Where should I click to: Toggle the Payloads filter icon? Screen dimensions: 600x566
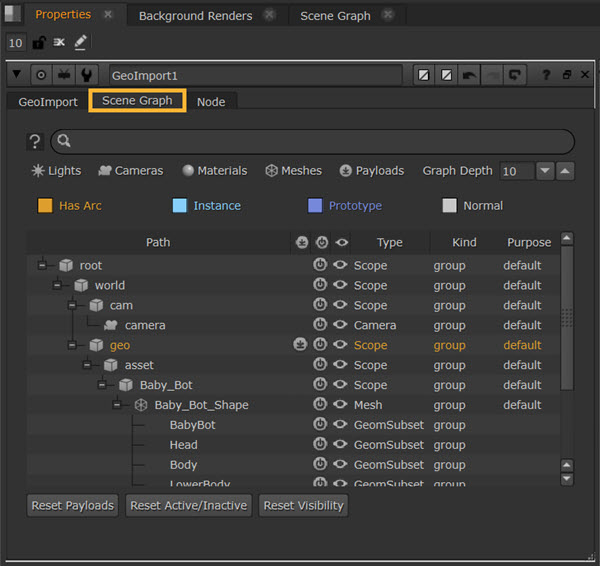345,171
